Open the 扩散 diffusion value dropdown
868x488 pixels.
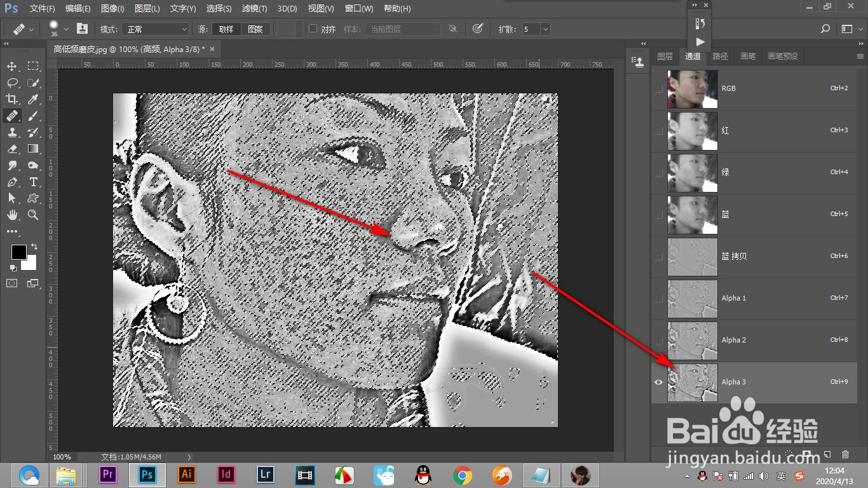click(x=545, y=29)
